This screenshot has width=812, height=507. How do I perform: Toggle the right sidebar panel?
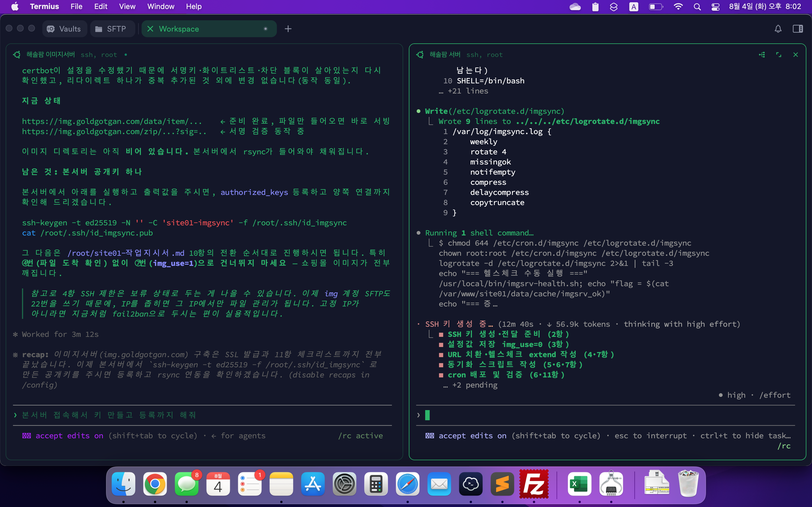click(x=798, y=29)
